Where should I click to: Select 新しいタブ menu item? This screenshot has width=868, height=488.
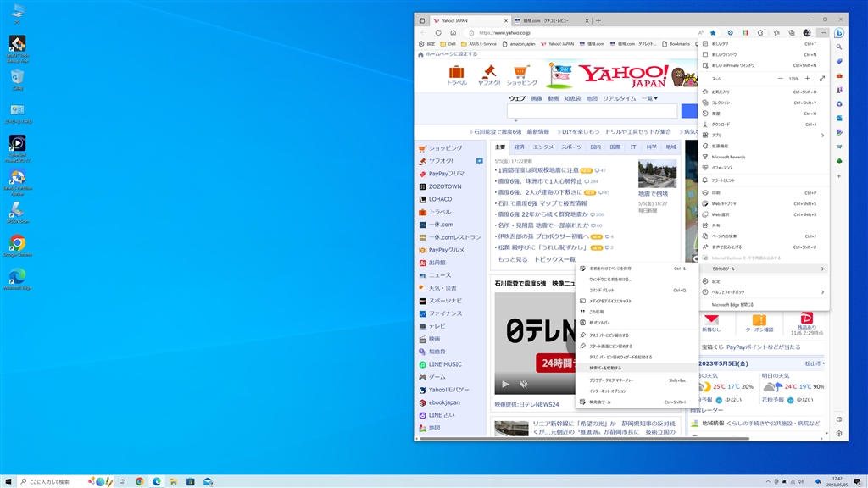[x=764, y=44]
